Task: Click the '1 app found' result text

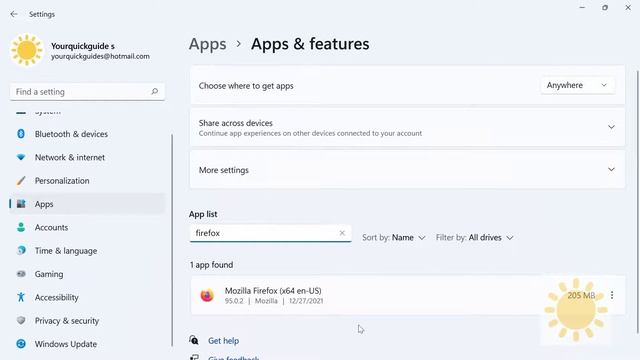Action: (211, 265)
